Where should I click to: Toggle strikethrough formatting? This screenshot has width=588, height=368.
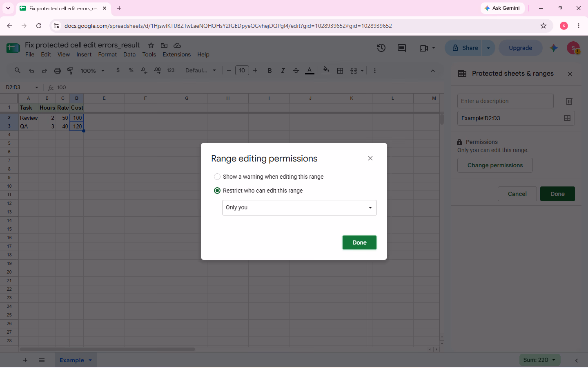tap(296, 70)
